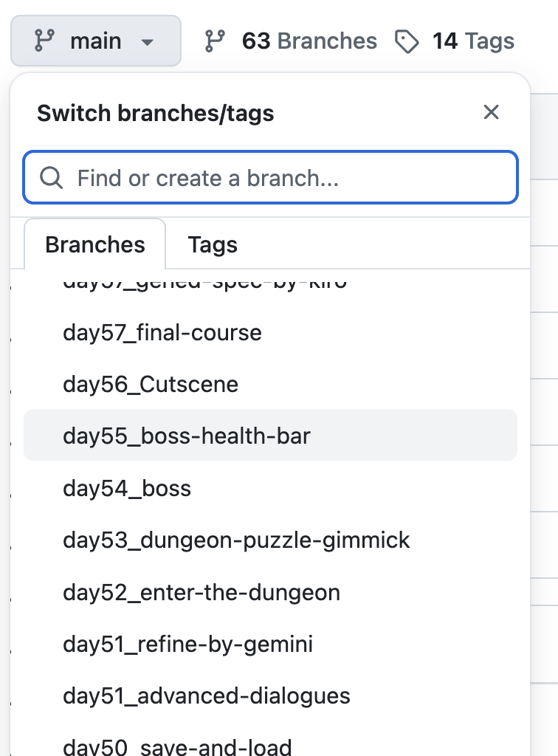Viewport: 558px width, 756px height.
Task: Select the day55_boss-health-bar branch
Action: [187, 436]
